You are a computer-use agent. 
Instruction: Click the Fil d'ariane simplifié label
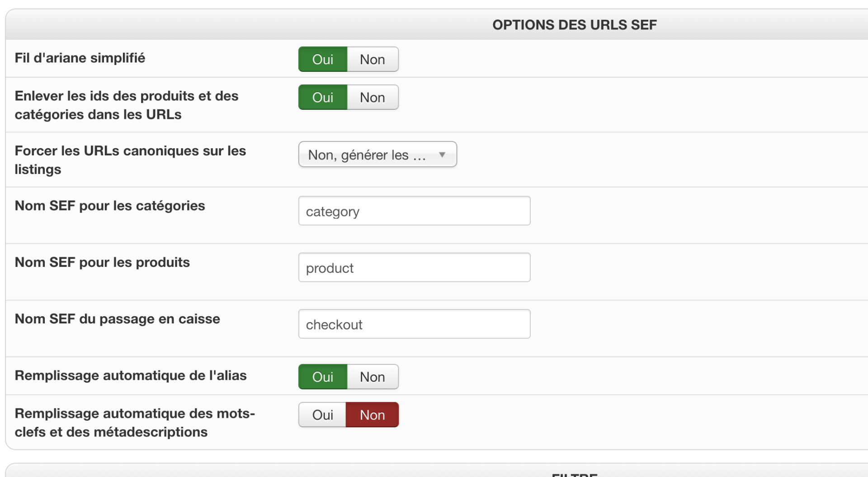pos(80,58)
